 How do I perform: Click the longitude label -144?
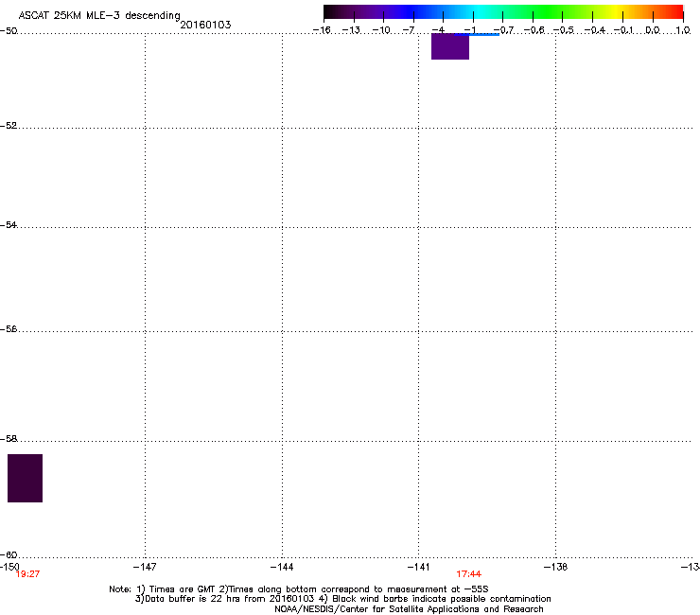pos(282,567)
